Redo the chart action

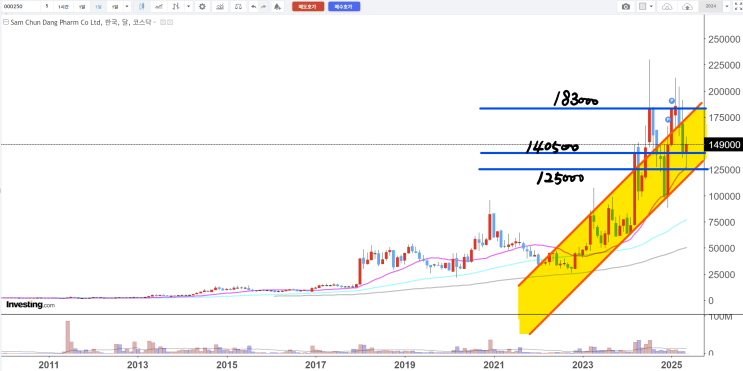click(x=263, y=7)
